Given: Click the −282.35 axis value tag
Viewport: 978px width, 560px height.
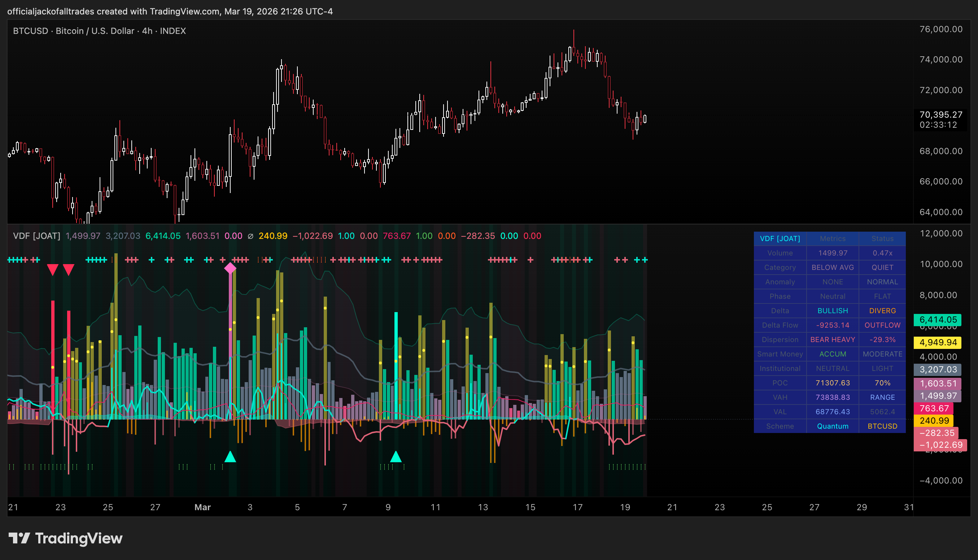Looking at the screenshot, I should [936, 433].
